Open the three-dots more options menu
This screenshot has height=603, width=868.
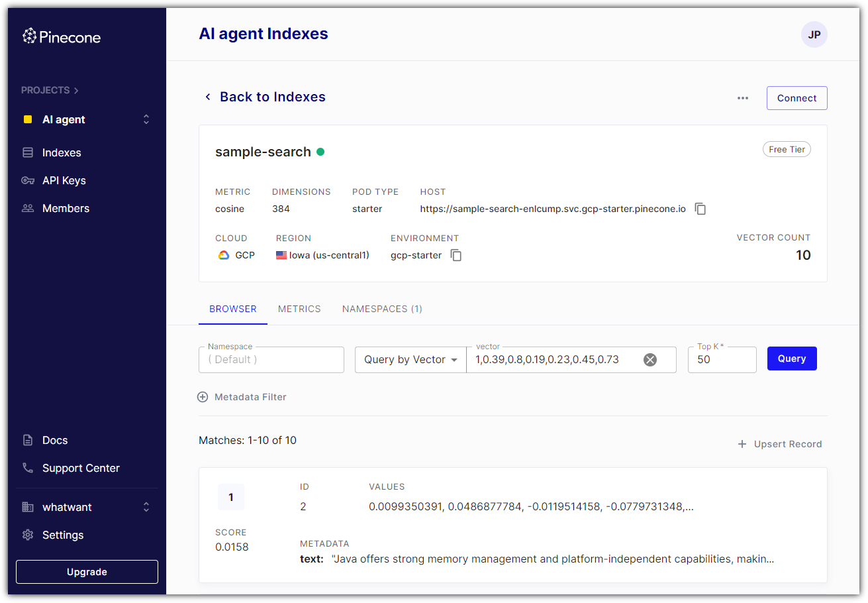coord(743,98)
